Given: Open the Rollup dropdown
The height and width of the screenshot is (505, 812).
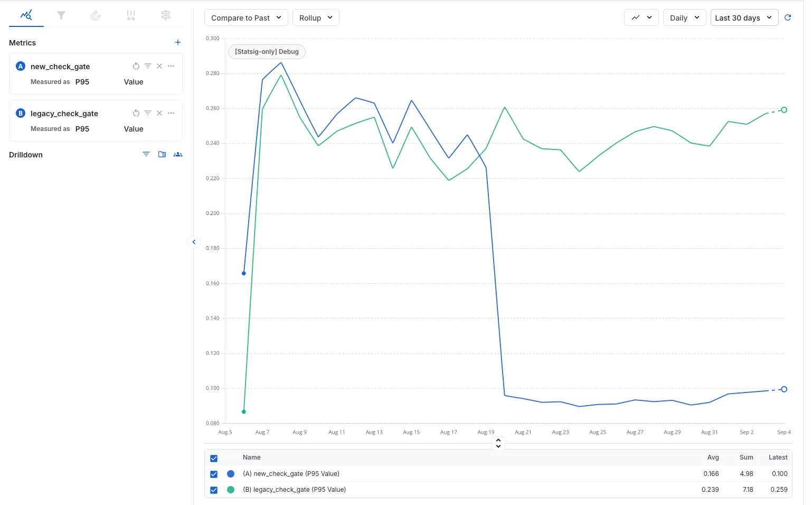Looking at the screenshot, I should (316, 17).
